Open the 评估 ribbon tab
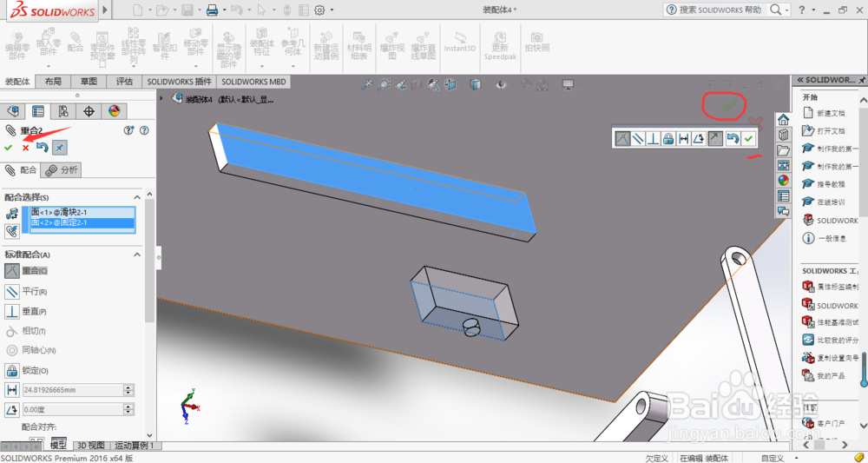Screen dimensions: 868x463 click(124, 82)
